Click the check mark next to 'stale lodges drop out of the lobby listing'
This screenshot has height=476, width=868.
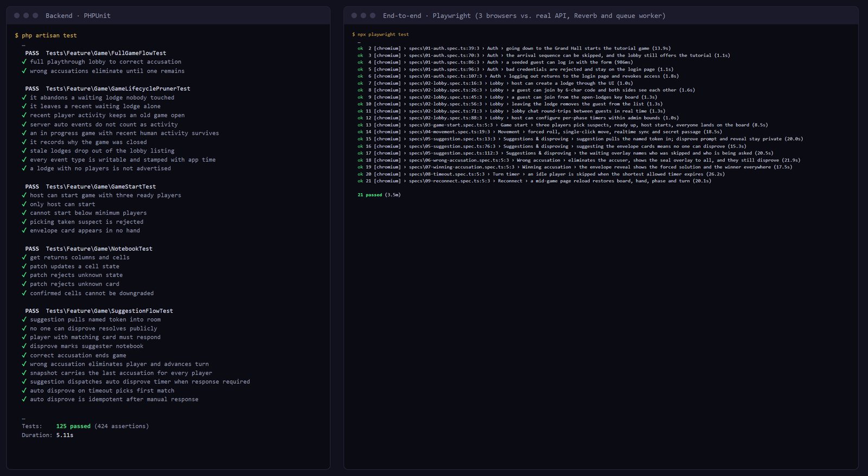point(24,151)
